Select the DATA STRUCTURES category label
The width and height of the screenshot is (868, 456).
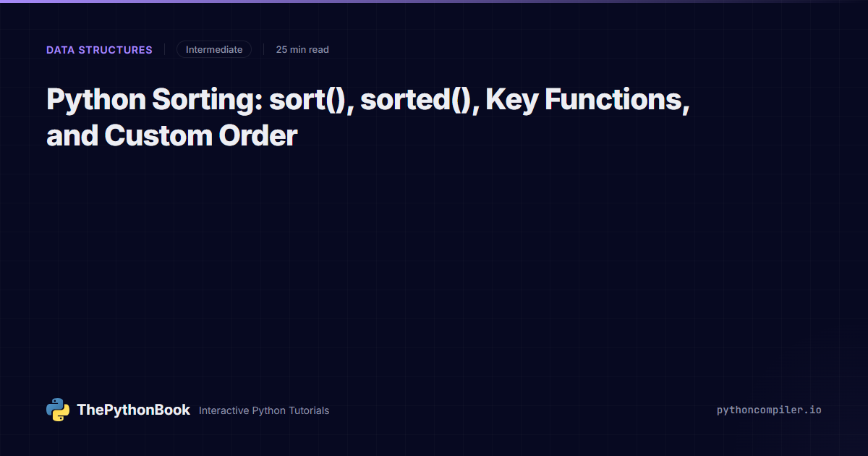coord(99,50)
